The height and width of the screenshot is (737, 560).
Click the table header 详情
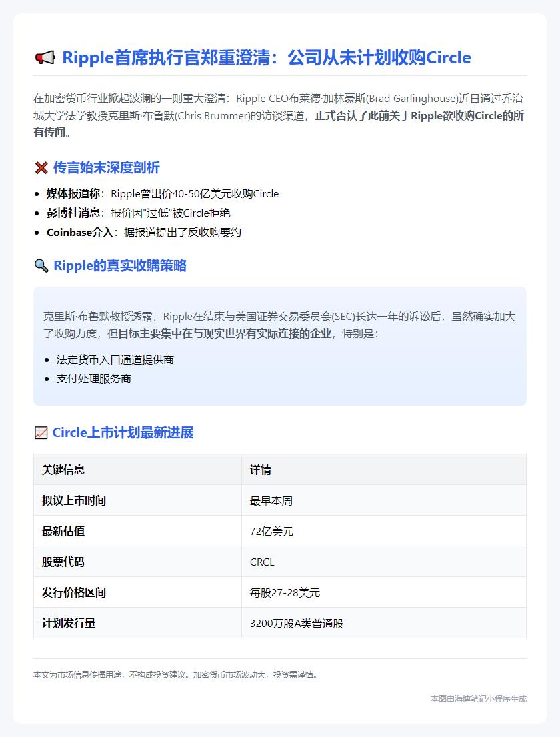pyautogui.click(x=384, y=470)
